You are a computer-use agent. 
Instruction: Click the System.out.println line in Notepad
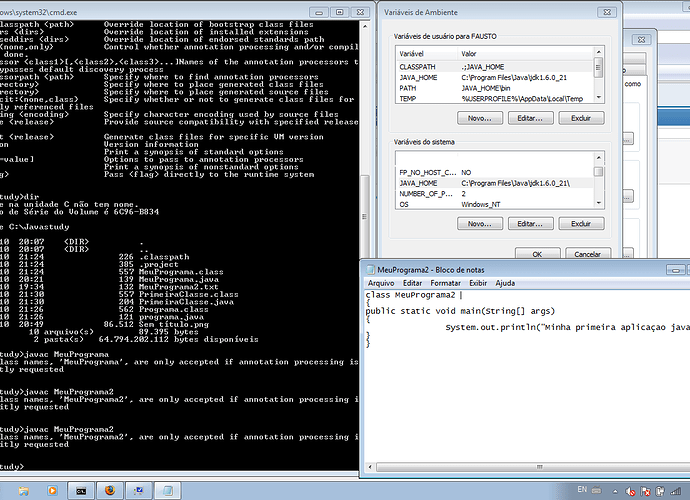pyautogui.click(x=567, y=327)
